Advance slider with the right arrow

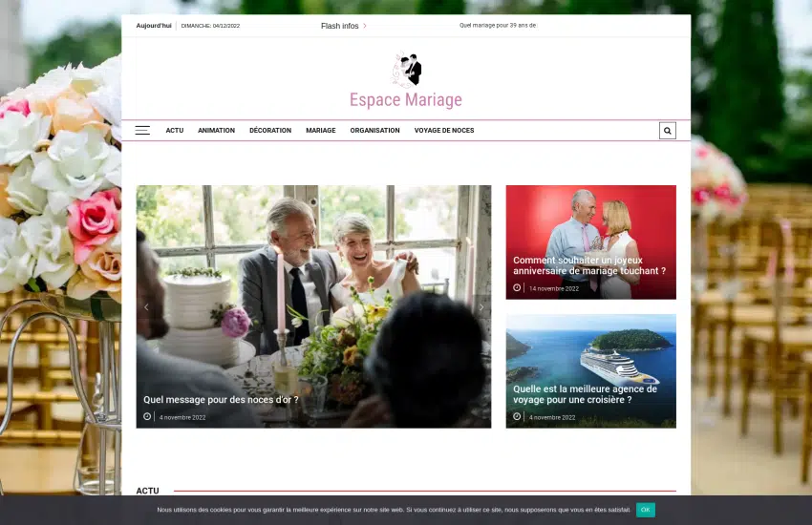point(481,307)
